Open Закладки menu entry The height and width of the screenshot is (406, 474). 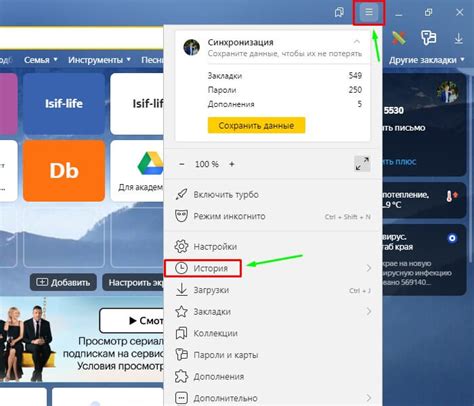pos(273,312)
